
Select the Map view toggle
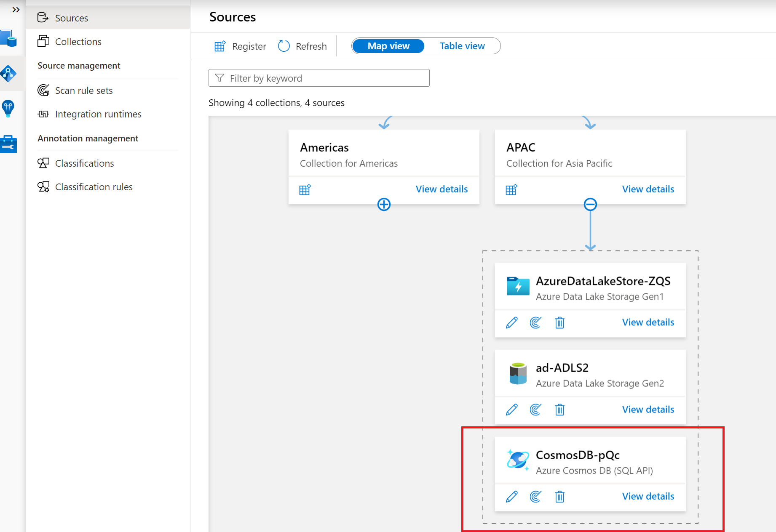(x=388, y=46)
